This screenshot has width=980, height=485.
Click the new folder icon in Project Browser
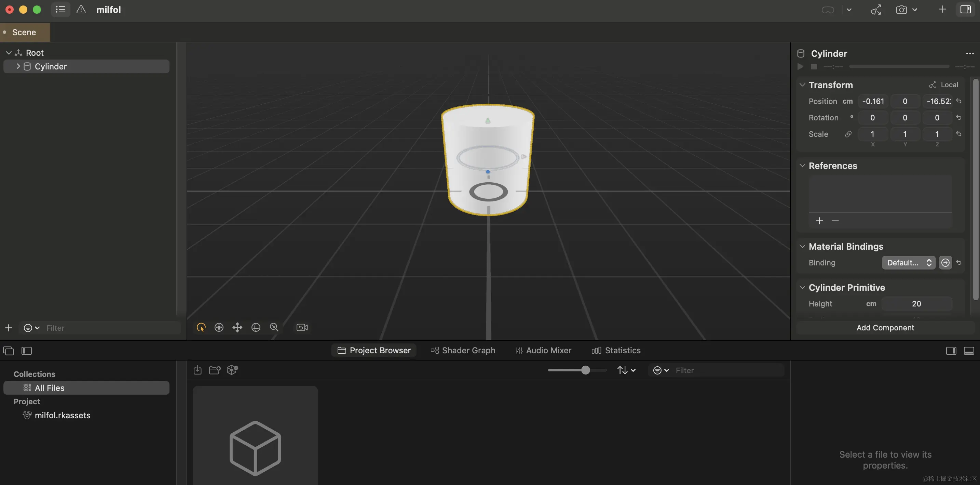(x=215, y=370)
